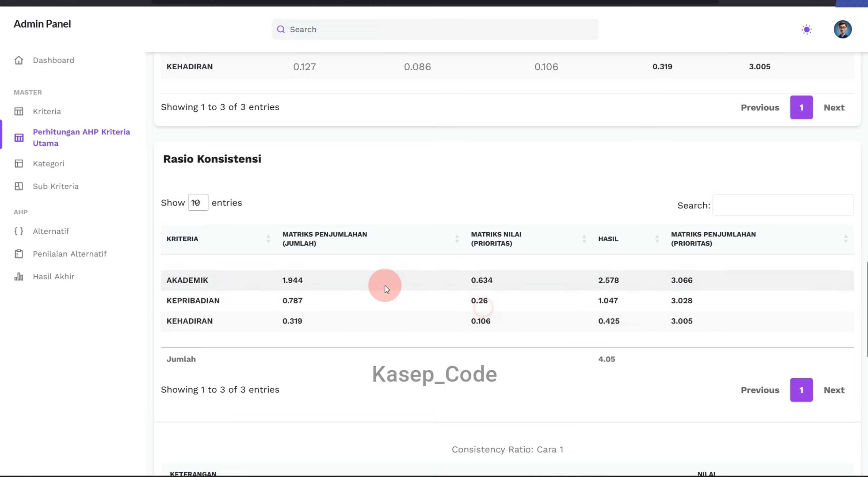Viewport: 868px width, 477px height.
Task: Sort by the Kriteria column arrows
Action: 268,239
